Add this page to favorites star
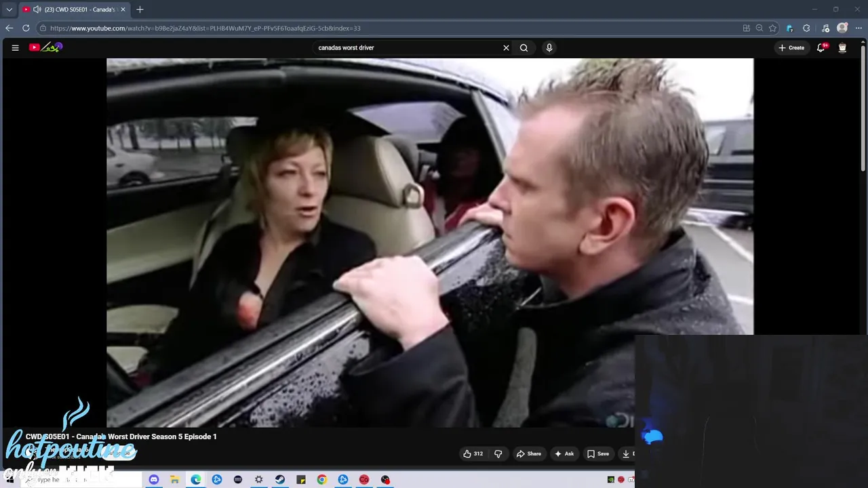 (x=772, y=28)
